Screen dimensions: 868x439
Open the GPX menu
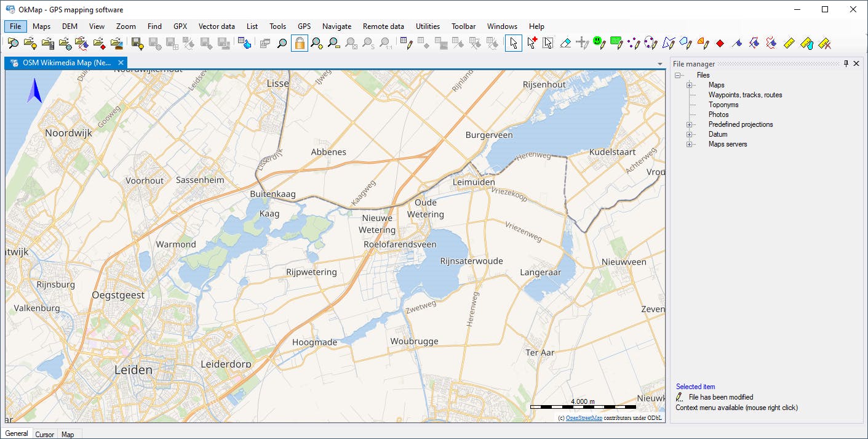tap(180, 26)
